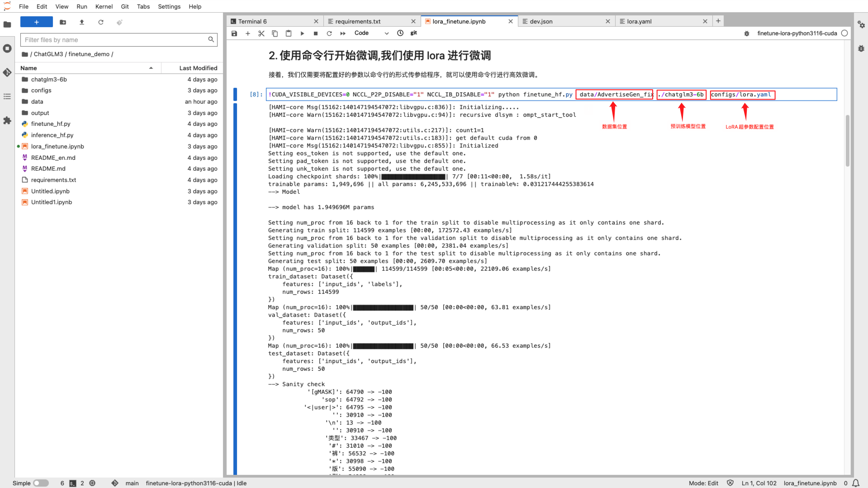Screen dimensions: 868x488
Task: Click the notebook vertical scrollbar
Action: click(x=847, y=140)
